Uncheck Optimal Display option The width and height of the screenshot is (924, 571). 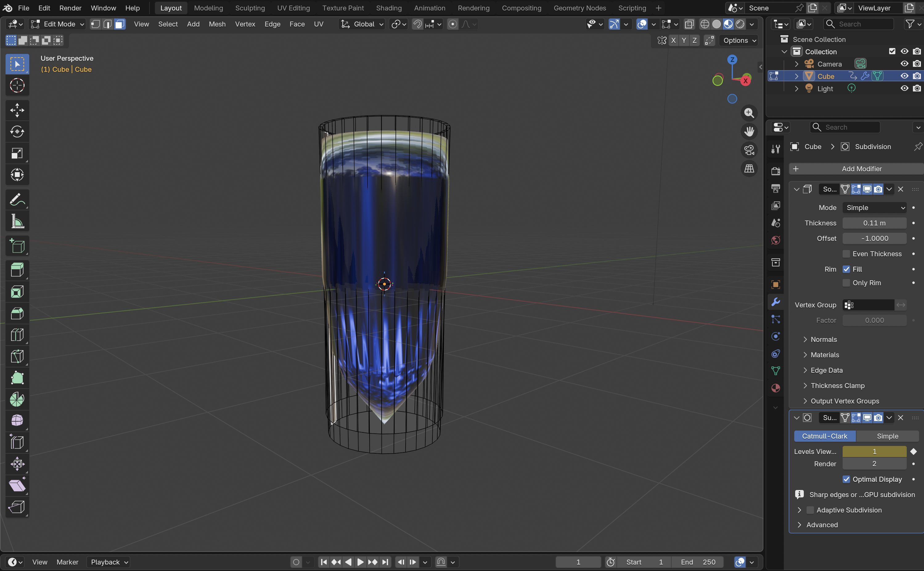[846, 479]
